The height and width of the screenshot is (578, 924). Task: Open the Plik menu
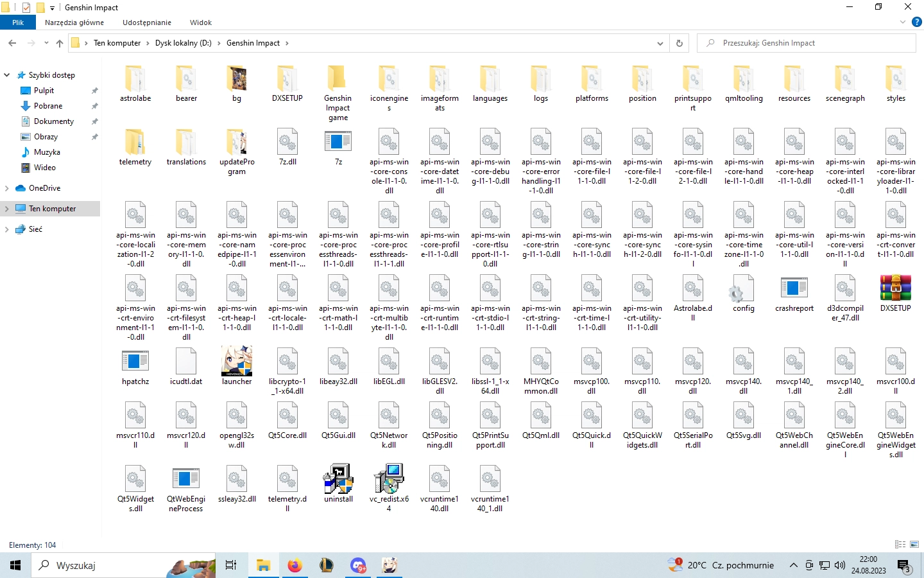(x=18, y=22)
